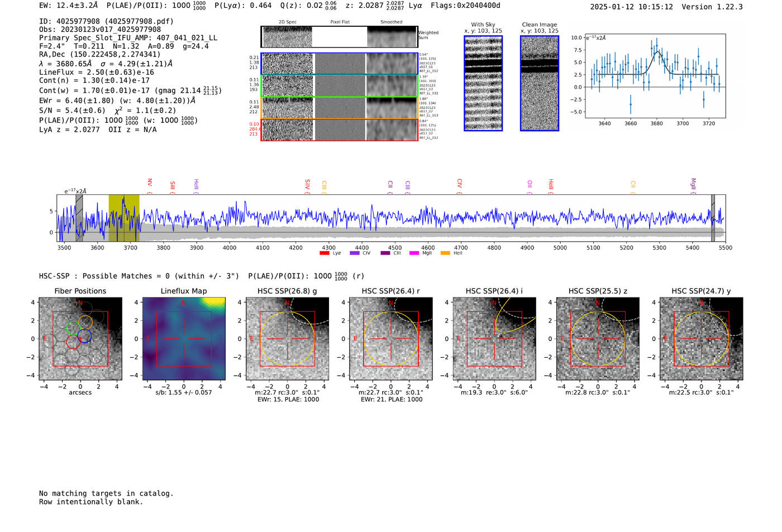
Task: Click the 'No matching targets in catalog.' text
Action: tap(106, 493)
